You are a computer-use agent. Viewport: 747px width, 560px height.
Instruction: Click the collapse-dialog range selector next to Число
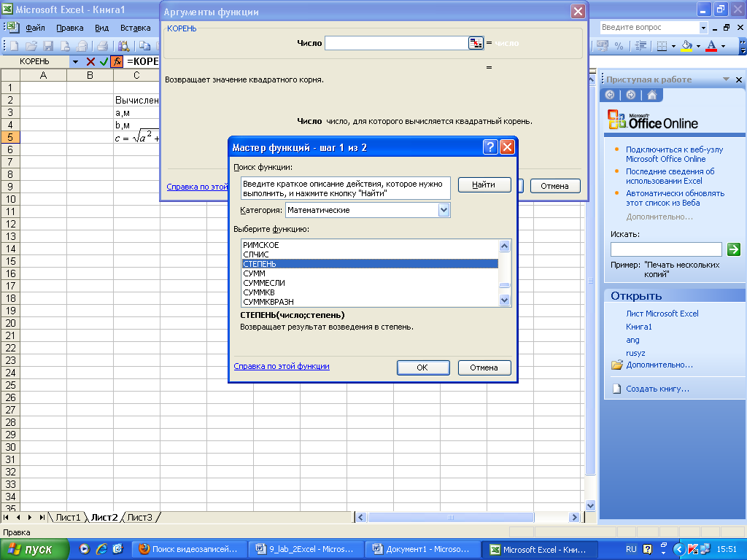(x=476, y=43)
